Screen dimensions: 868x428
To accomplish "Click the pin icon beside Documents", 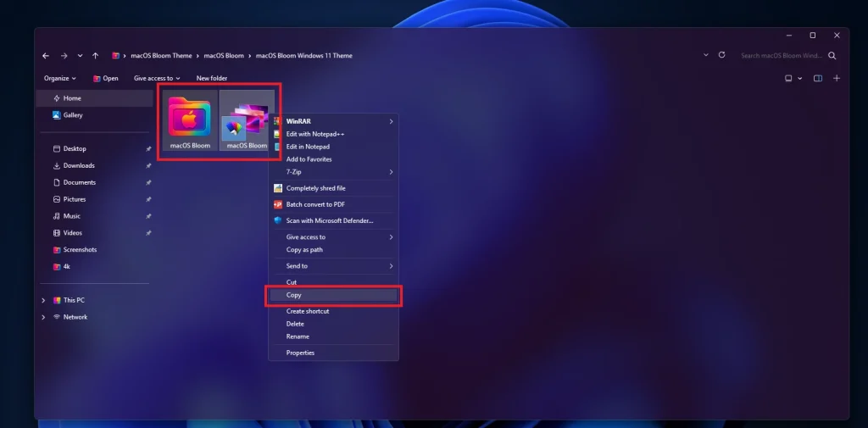I will point(148,183).
